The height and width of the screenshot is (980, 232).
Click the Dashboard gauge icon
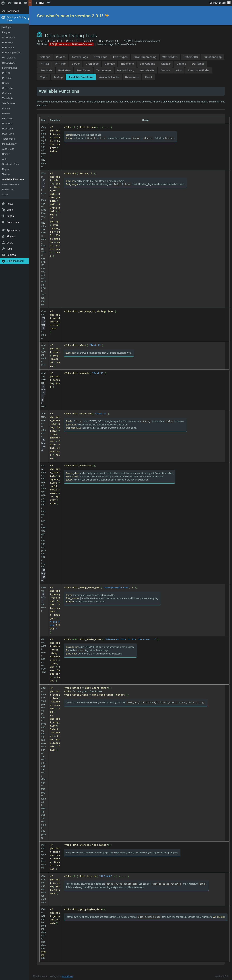[3, 11]
